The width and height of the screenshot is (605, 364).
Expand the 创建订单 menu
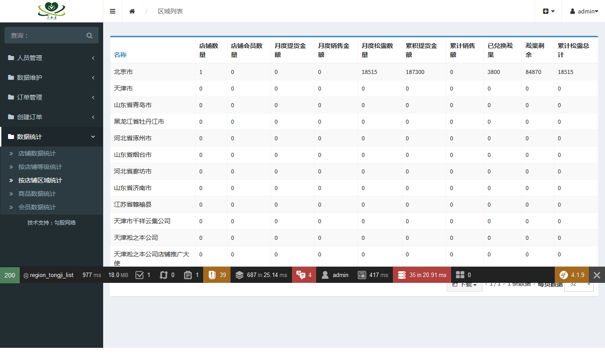pos(52,117)
